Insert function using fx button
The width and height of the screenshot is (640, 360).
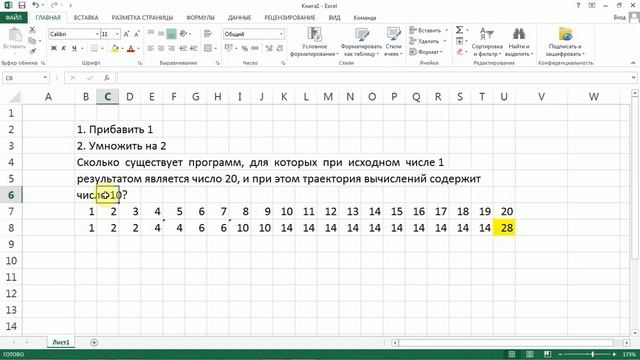pos(107,78)
